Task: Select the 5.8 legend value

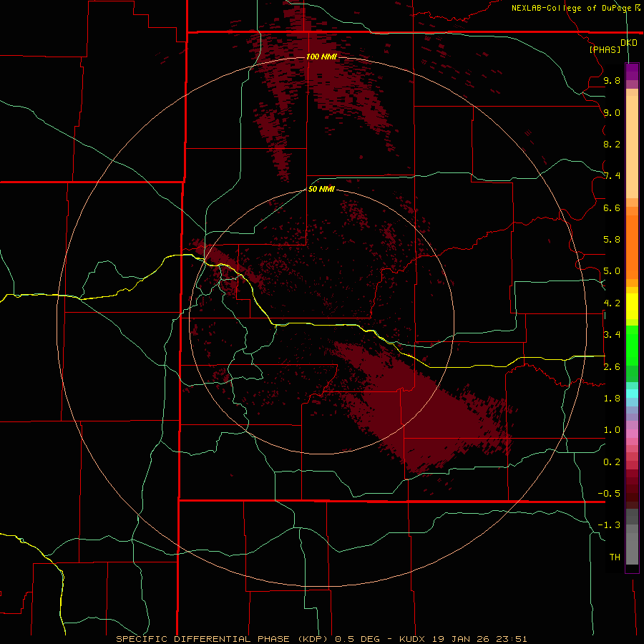Action: 612,240
